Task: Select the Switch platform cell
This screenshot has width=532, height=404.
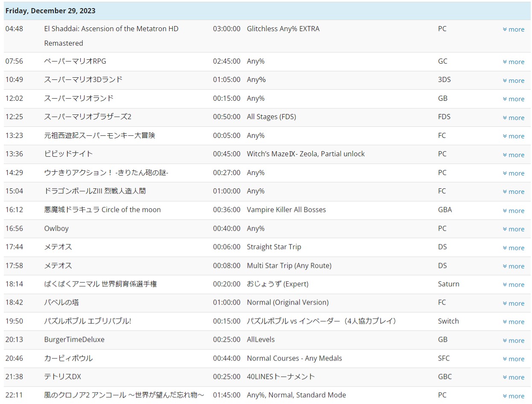Action: (x=448, y=321)
